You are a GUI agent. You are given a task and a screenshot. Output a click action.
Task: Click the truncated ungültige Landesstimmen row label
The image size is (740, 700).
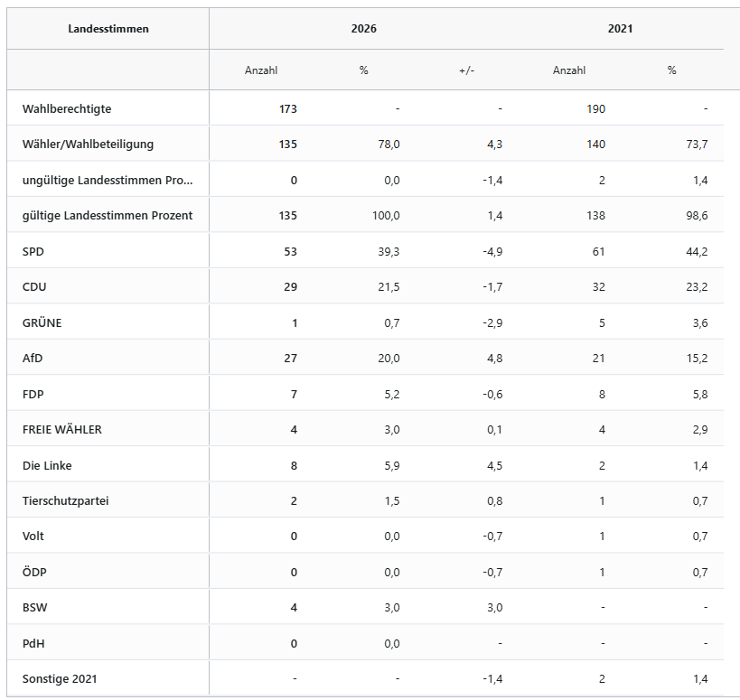pyautogui.click(x=108, y=181)
